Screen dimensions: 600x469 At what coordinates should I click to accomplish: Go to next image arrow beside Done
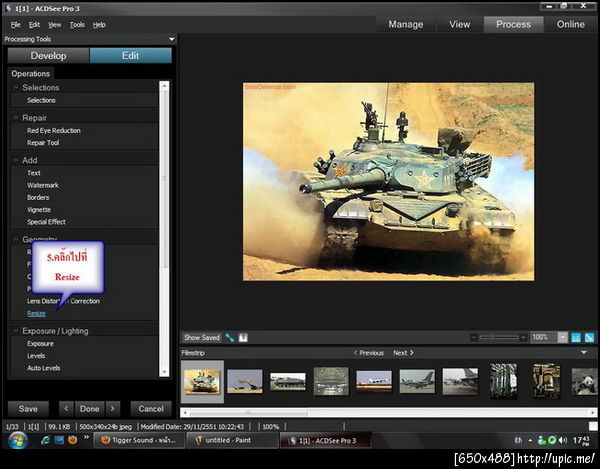[112, 409]
